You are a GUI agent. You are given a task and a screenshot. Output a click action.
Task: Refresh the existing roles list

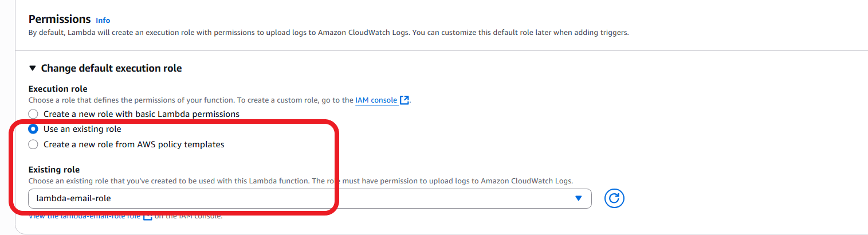click(614, 198)
